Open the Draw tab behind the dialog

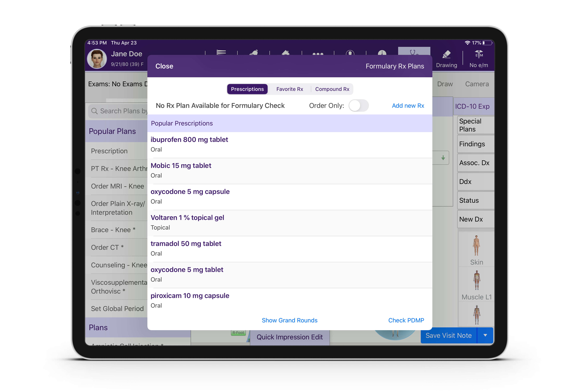click(445, 84)
